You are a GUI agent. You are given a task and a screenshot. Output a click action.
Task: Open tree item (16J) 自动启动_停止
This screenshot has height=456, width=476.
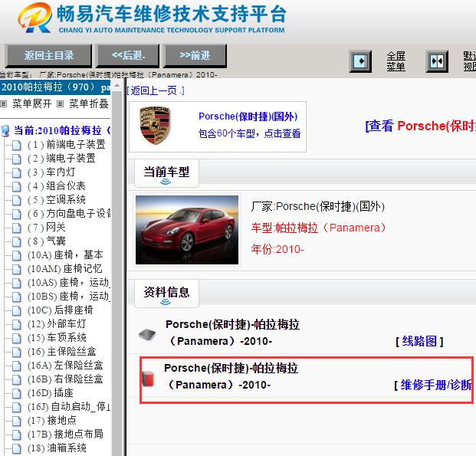click(x=69, y=406)
